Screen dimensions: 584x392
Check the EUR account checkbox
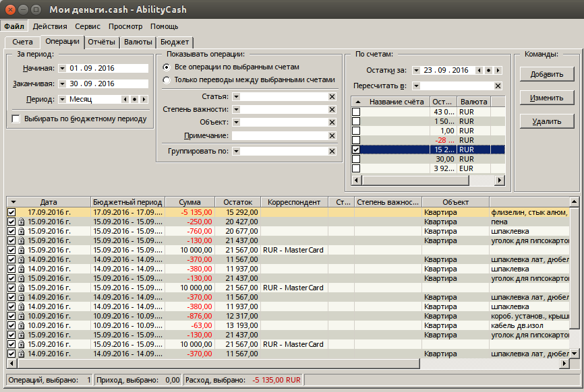point(356,168)
